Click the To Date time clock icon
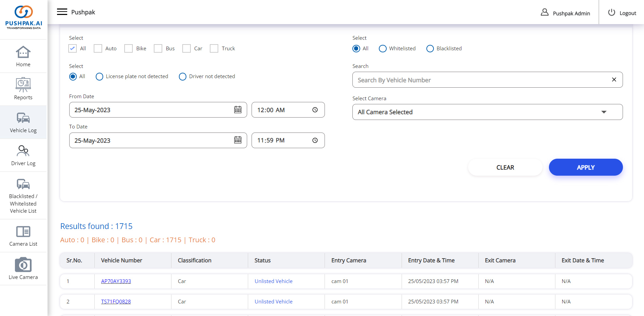Screen dimensions: 644x316 315,140
